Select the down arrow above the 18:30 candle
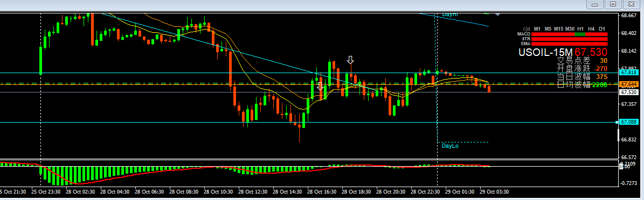The width and height of the screenshot is (644, 200). coord(350,60)
